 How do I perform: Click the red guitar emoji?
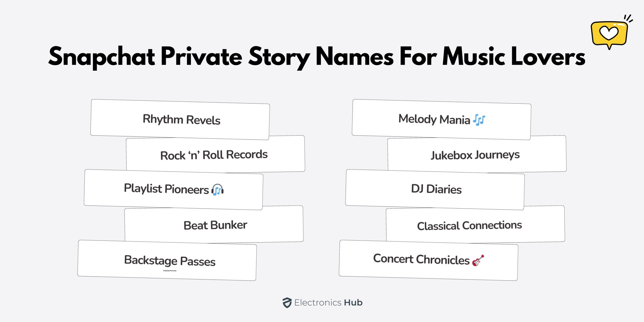point(478,260)
